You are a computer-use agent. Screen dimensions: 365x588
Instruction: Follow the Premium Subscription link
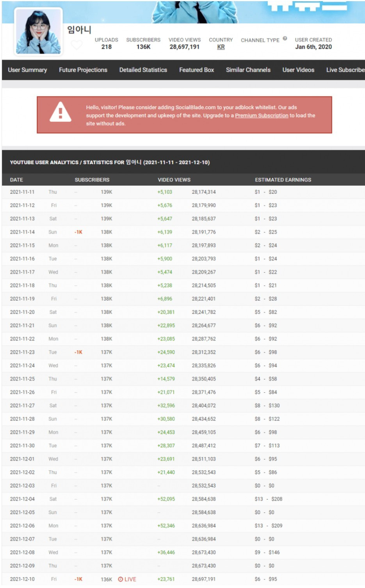click(262, 115)
